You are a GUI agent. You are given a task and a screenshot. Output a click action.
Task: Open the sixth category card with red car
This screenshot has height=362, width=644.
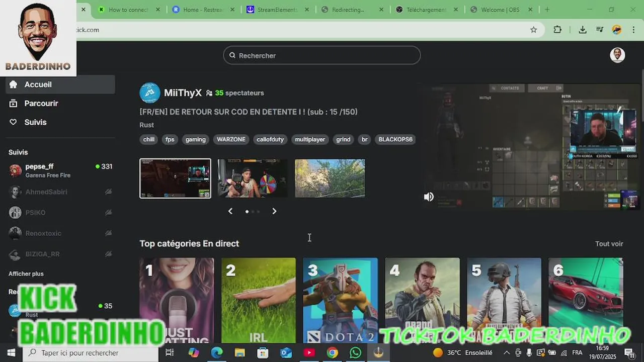586,301
